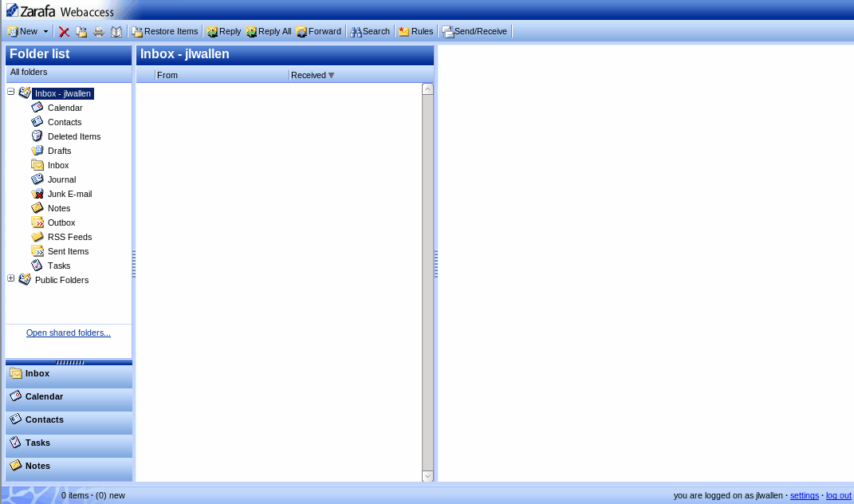Click the Journal icon in tree
Viewport: 854px width, 504px height.
point(37,179)
